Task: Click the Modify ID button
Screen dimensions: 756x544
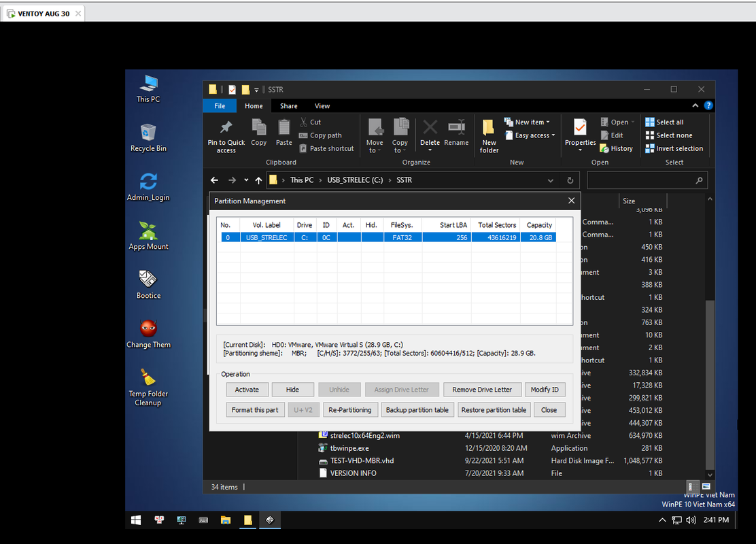Action: tap(545, 390)
